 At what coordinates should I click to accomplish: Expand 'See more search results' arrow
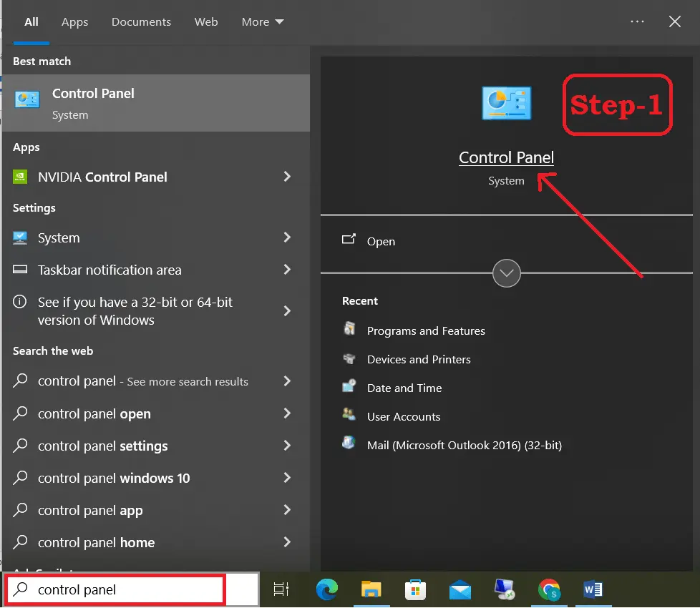[287, 381]
